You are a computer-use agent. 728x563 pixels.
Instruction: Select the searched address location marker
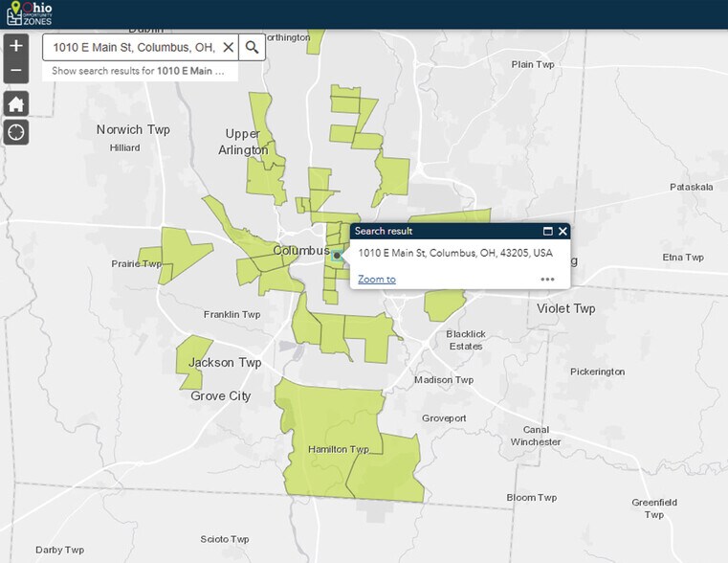coord(337,255)
